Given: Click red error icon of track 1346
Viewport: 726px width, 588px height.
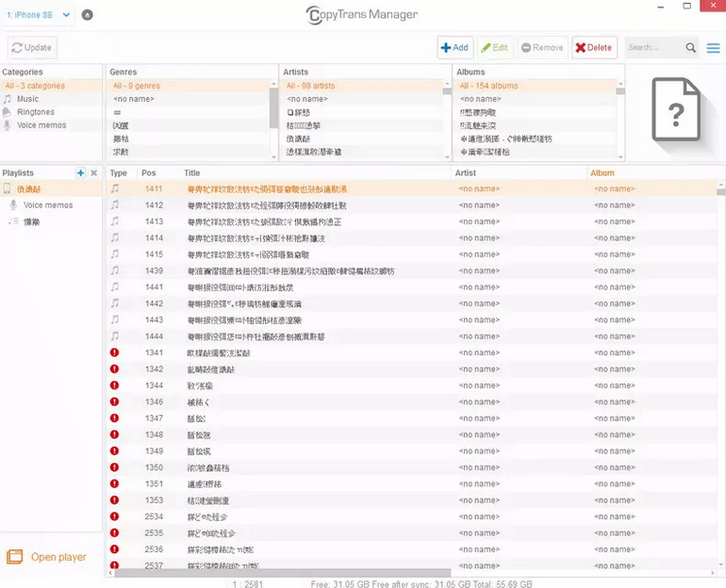Looking at the screenshot, I should click(115, 401).
